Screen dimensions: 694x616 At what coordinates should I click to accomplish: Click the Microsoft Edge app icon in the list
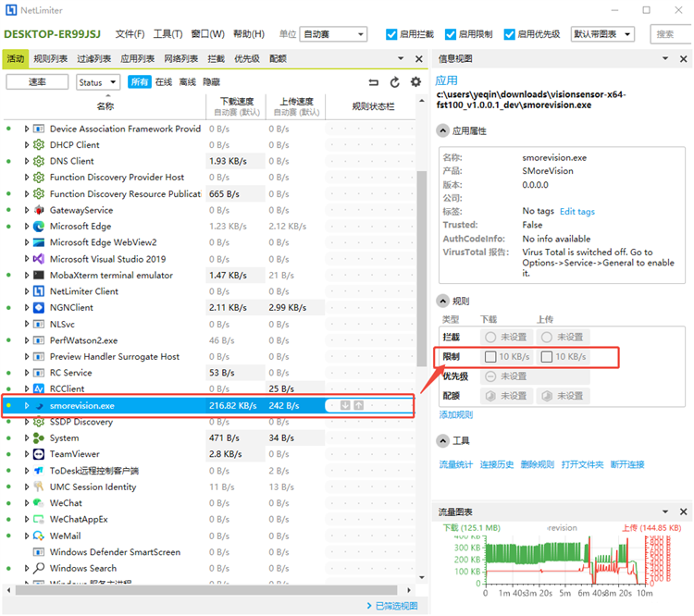click(39, 226)
